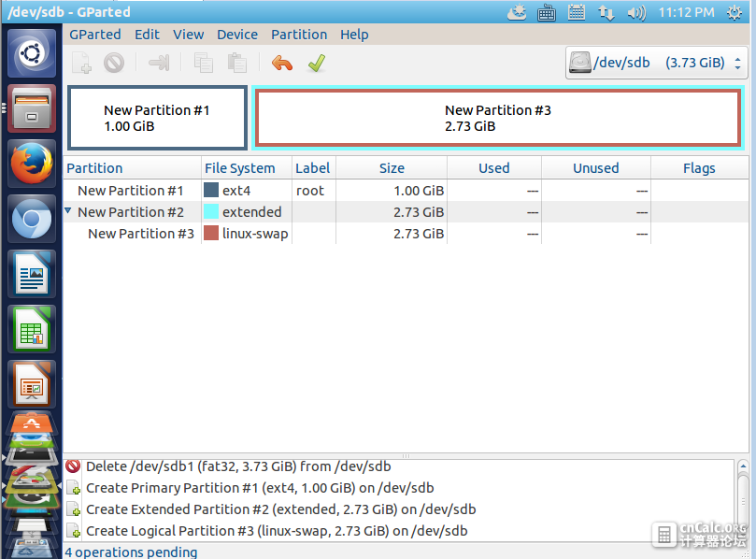Screen dimensions: 756x559
Task: Open the /dev/sdb device selector
Action: (656, 63)
